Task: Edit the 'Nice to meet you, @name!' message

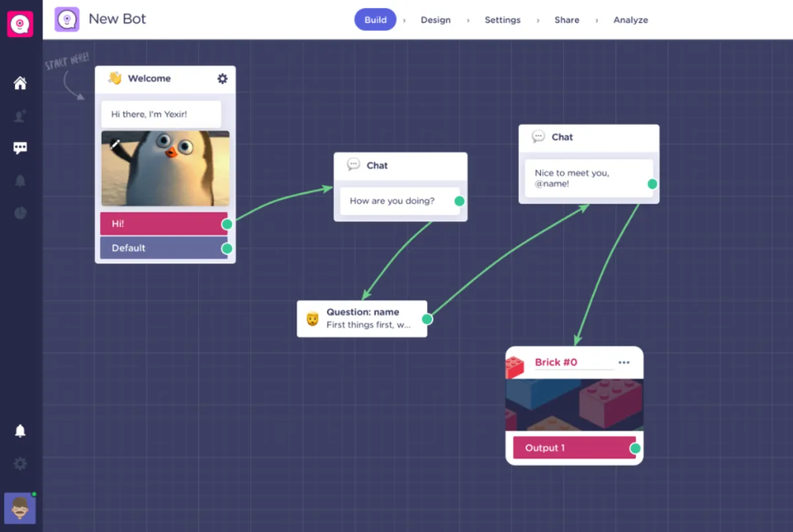Action: (588, 178)
